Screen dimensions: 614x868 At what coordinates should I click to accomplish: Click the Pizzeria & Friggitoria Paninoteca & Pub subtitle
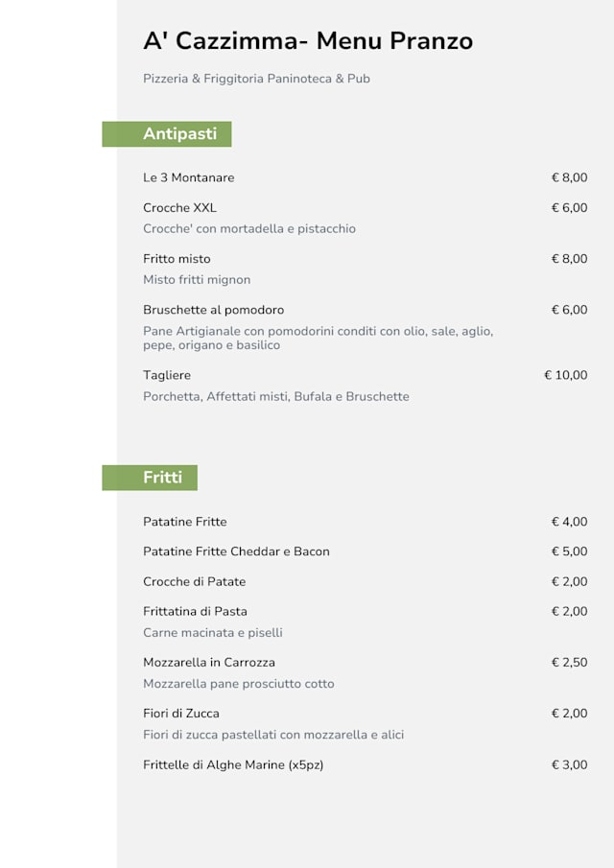[256, 79]
